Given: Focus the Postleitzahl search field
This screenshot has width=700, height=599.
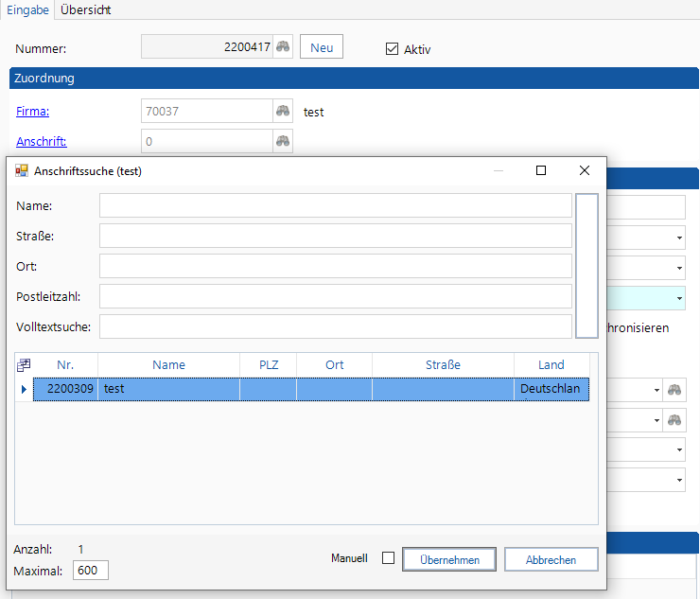Looking at the screenshot, I should (x=335, y=296).
